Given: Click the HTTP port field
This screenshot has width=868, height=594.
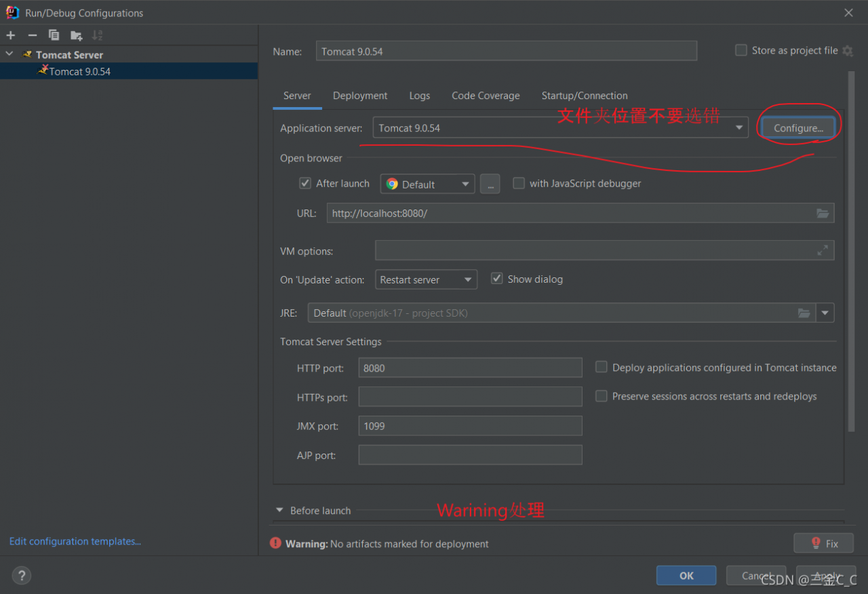Looking at the screenshot, I should point(470,368).
